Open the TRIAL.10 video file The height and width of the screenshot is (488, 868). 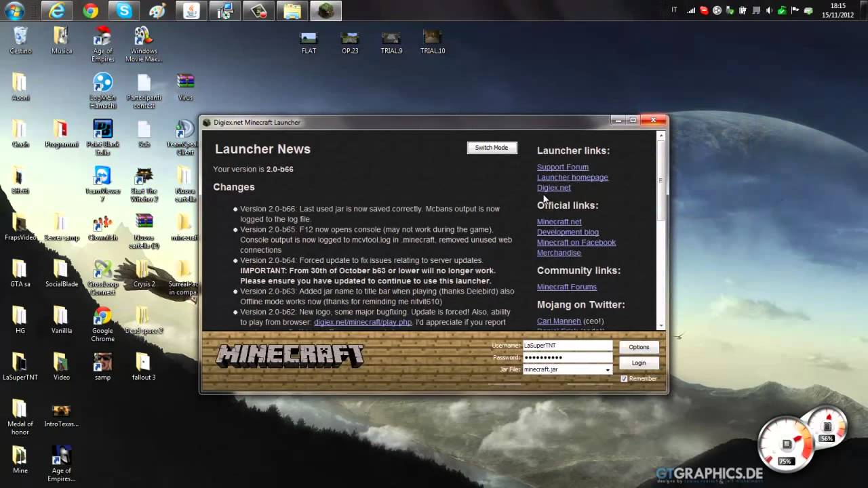pos(433,42)
